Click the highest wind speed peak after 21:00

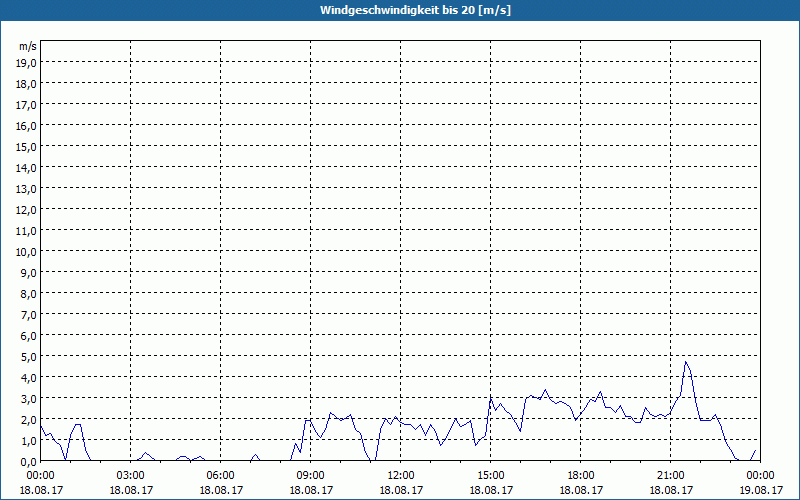(685, 362)
